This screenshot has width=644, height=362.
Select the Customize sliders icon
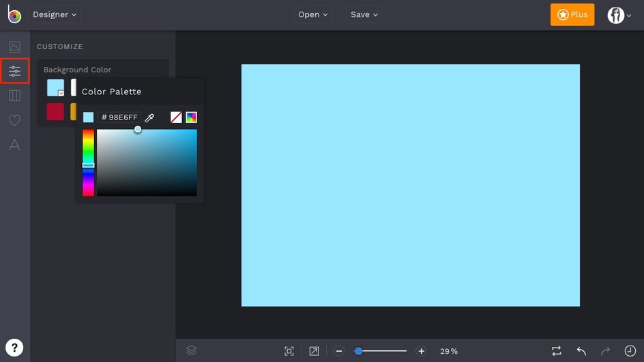(x=14, y=71)
